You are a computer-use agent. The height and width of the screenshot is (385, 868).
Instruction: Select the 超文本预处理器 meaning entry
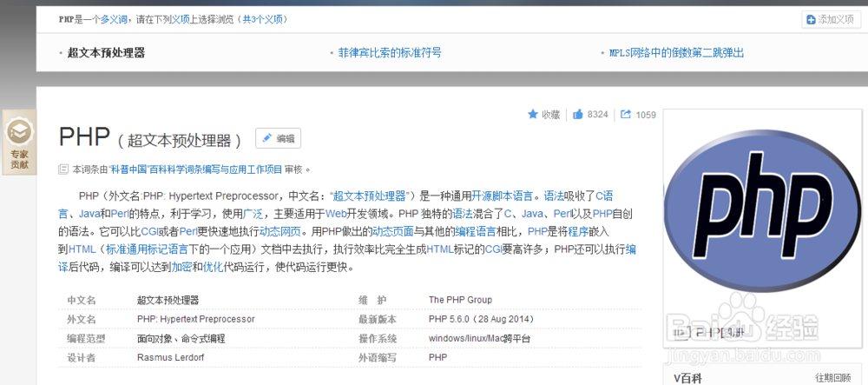click(106, 53)
